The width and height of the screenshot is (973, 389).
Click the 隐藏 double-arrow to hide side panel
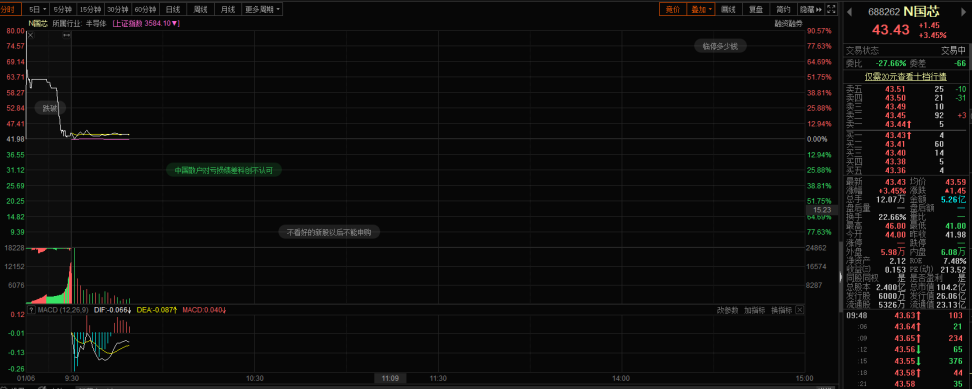[810, 9]
